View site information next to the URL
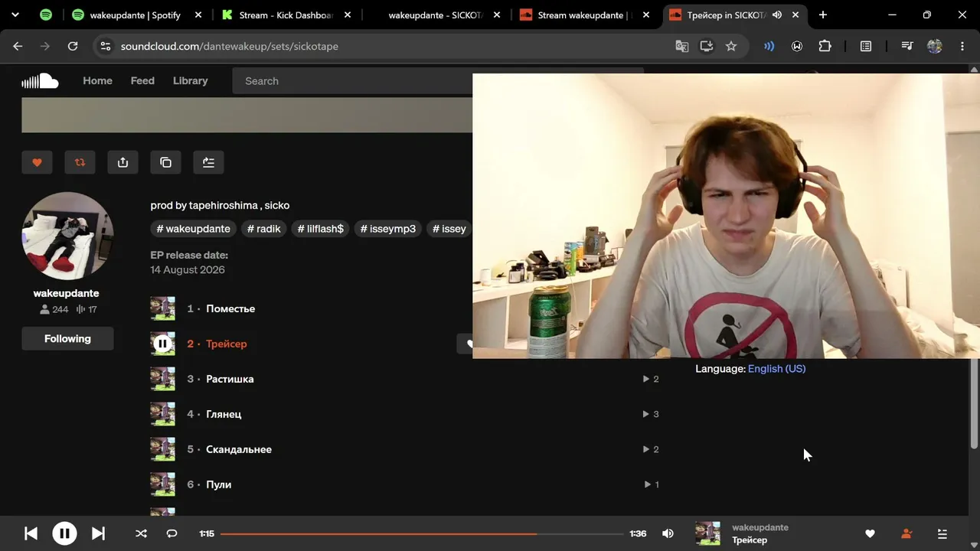Image resolution: width=980 pixels, height=551 pixels. [106, 46]
